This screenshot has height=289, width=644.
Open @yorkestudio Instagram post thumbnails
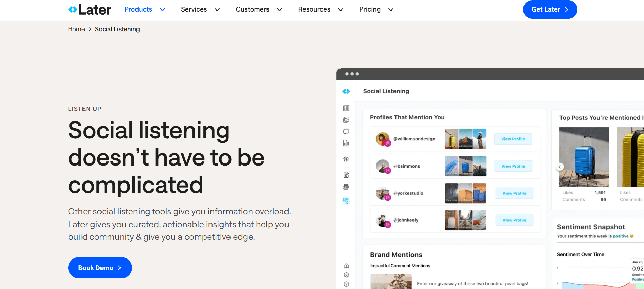tap(465, 193)
